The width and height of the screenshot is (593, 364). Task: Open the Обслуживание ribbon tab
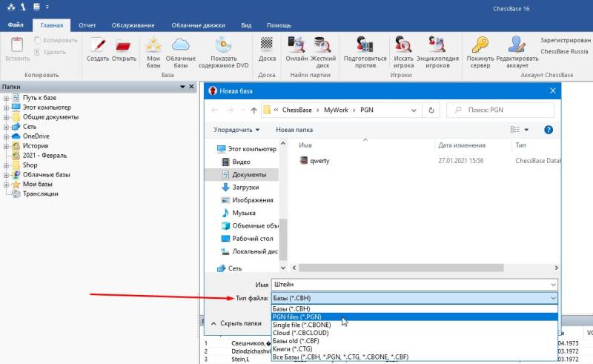tap(132, 24)
